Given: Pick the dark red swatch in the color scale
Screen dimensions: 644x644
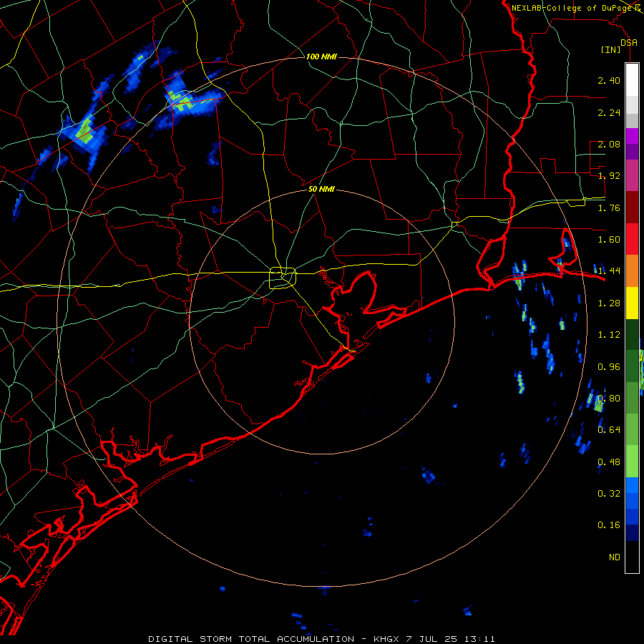Looking at the screenshot, I should click(x=632, y=207).
